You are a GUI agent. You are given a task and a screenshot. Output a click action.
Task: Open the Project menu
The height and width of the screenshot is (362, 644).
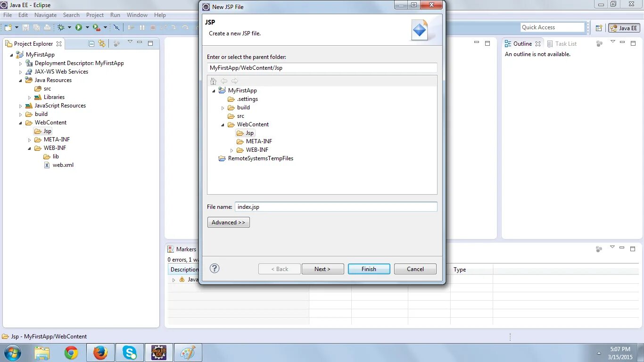click(95, 15)
